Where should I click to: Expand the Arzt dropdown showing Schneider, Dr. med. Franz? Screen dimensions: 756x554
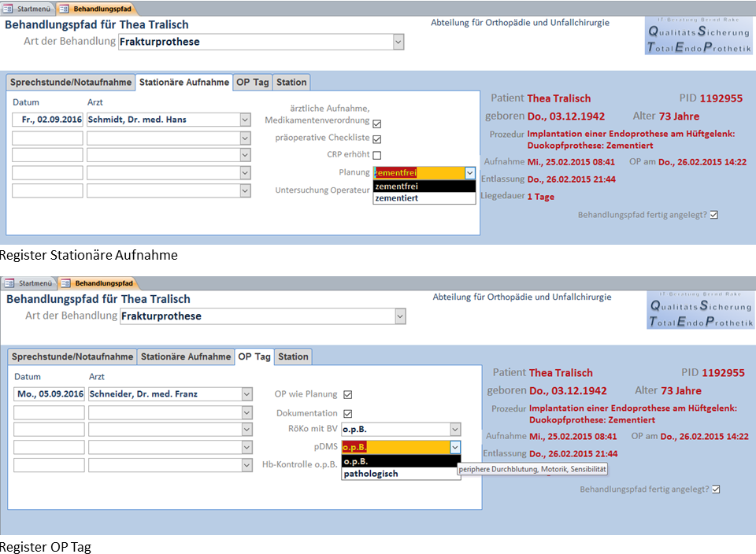tap(247, 394)
